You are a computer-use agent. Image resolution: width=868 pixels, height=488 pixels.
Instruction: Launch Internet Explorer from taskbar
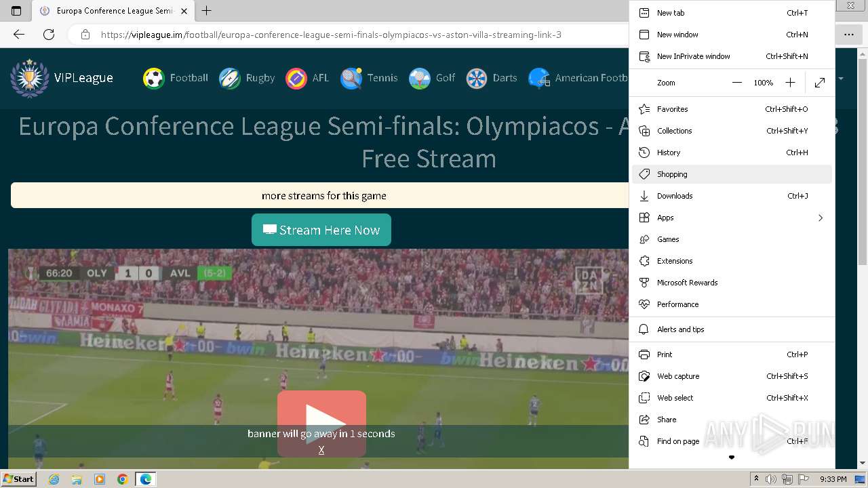(54, 479)
